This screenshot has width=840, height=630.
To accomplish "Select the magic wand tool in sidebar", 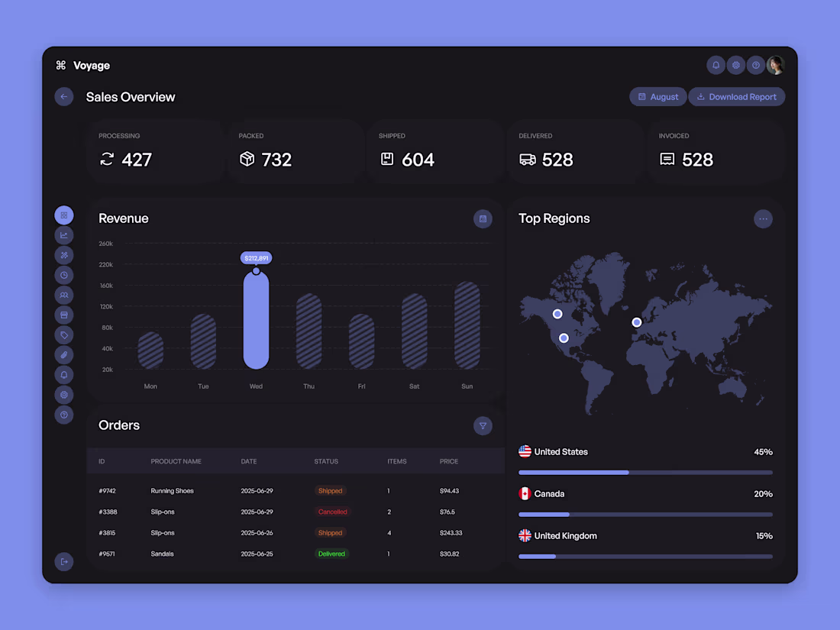I will click(x=64, y=254).
